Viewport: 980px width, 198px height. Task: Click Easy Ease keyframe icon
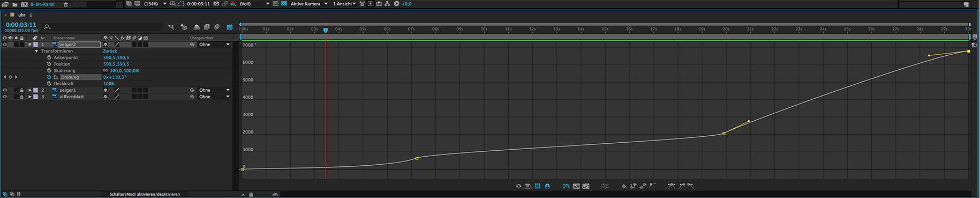click(672, 186)
